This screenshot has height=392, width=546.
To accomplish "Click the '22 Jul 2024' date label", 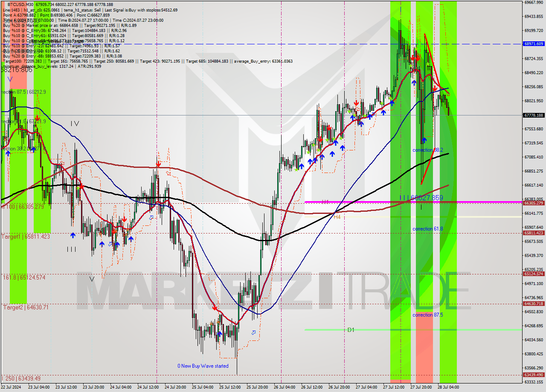I will click(12, 387).
